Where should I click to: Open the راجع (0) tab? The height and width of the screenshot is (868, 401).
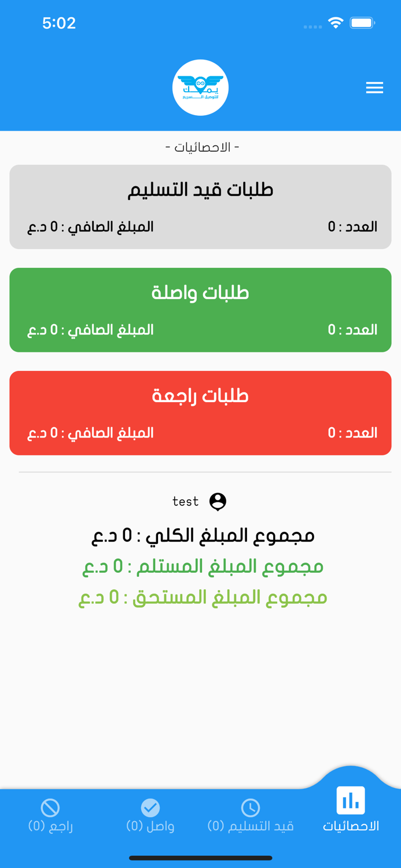[51, 816]
